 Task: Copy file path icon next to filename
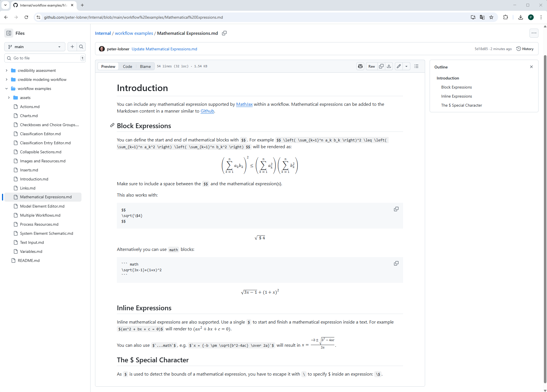point(224,33)
